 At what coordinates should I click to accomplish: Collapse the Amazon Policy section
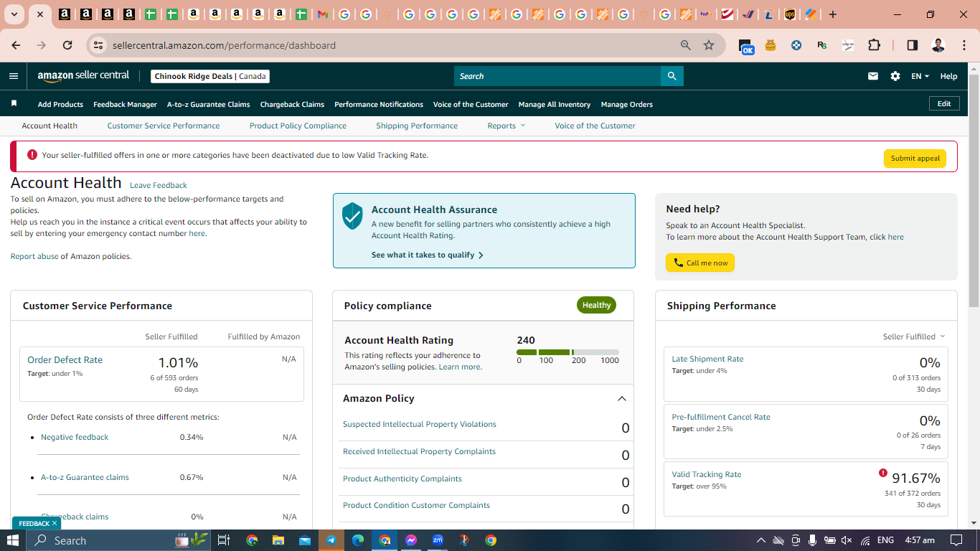pos(622,399)
